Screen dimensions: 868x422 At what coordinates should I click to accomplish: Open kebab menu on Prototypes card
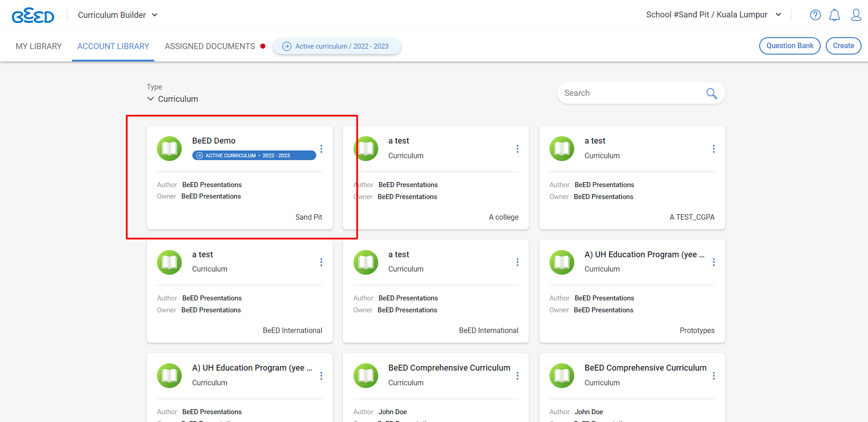(714, 262)
